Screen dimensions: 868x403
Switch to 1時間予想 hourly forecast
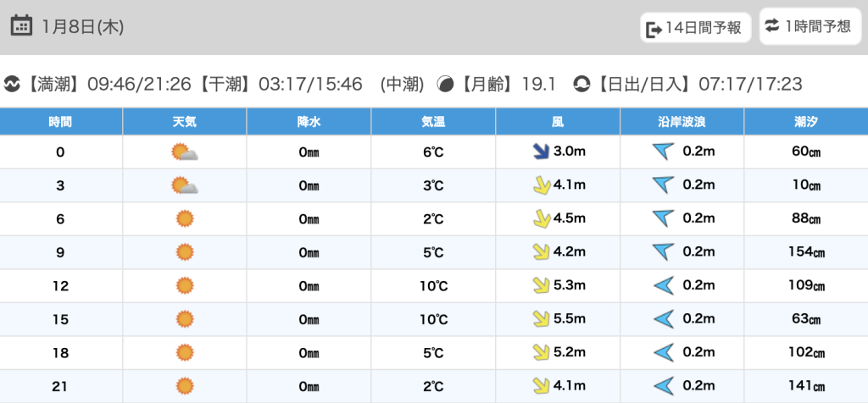[x=808, y=26]
